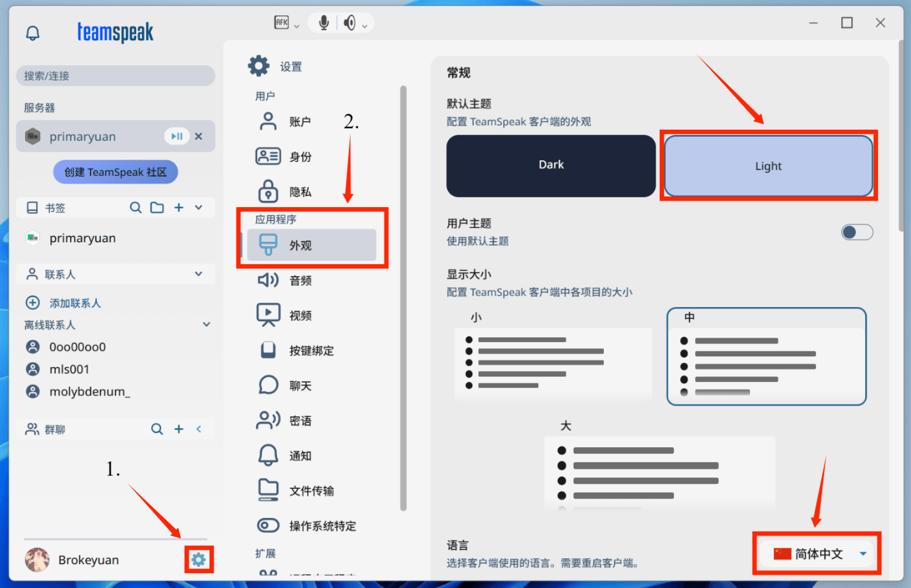Choose the medium display size option

click(766, 356)
